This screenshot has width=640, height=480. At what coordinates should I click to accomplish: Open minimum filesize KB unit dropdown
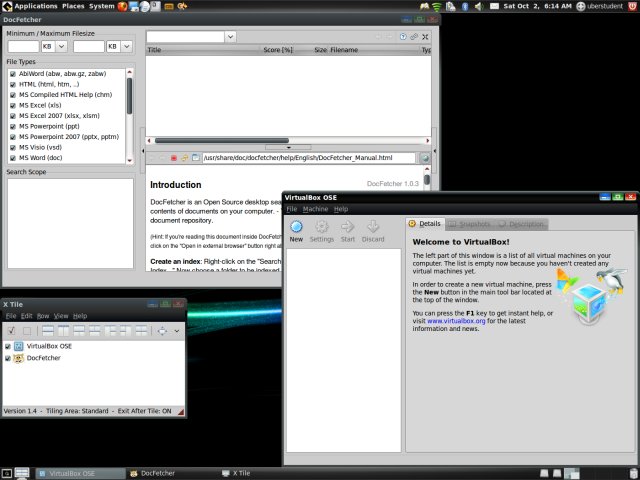[x=62, y=47]
